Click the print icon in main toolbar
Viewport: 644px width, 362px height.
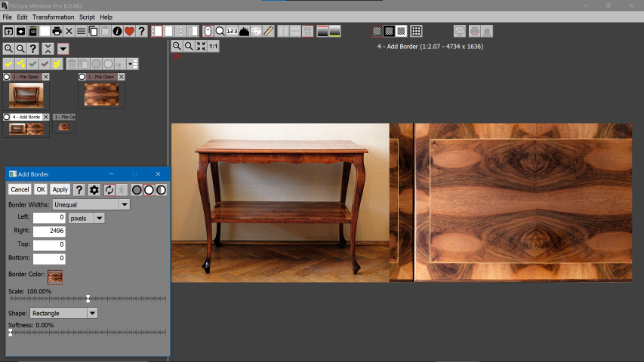[57, 31]
